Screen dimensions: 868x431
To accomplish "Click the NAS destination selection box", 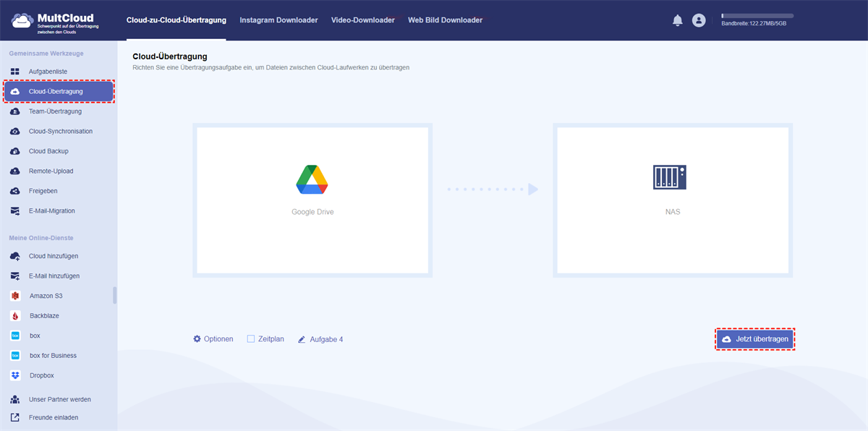I will click(x=673, y=200).
